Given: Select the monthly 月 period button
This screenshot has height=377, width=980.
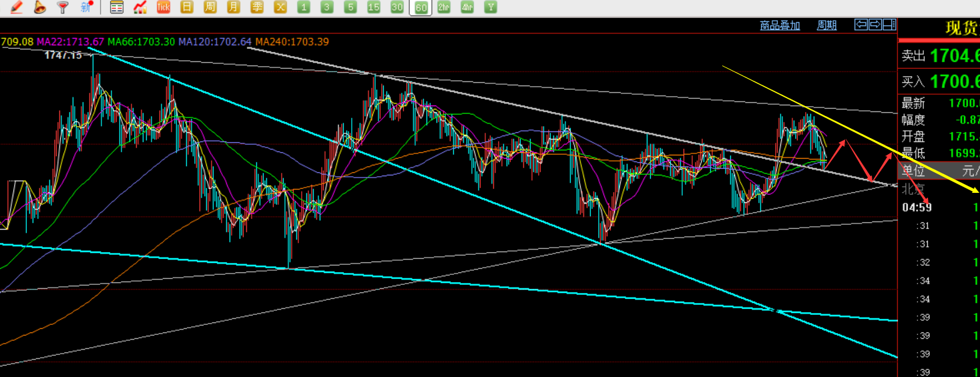Looking at the screenshot, I should coord(233,7).
